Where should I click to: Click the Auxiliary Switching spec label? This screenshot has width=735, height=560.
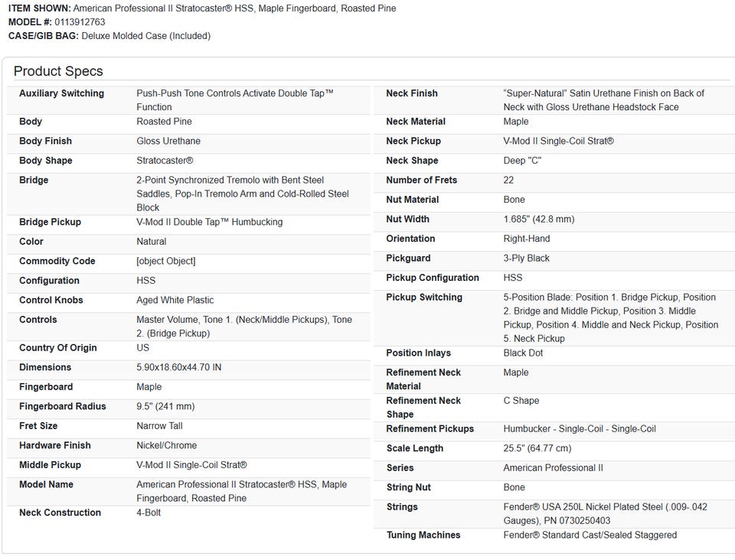[61, 93]
